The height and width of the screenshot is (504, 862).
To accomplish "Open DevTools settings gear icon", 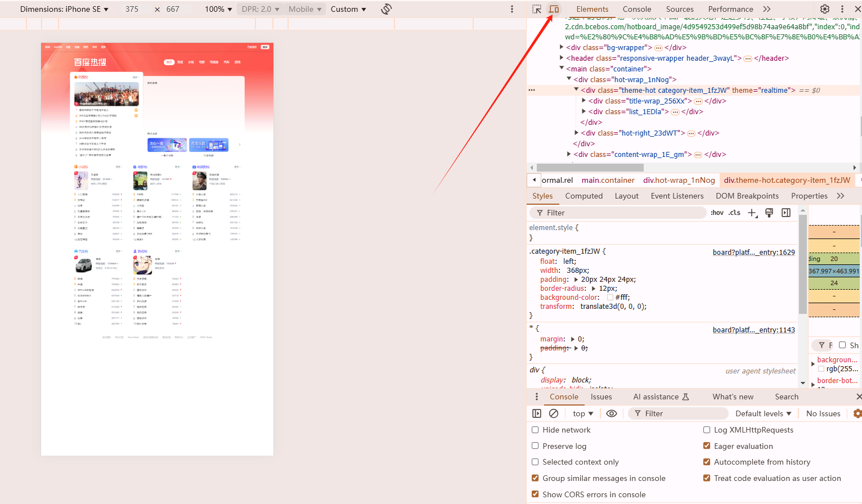I will pyautogui.click(x=825, y=9).
